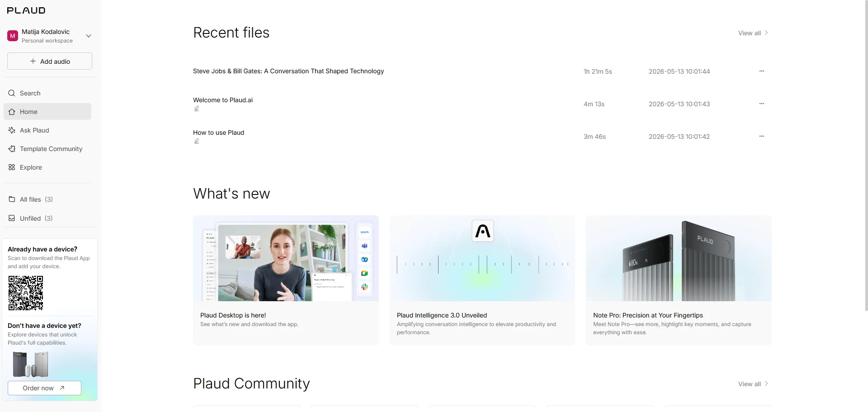Click the Don't have a device yet? text
Screen dimensions: 868x412
point(44,326)
